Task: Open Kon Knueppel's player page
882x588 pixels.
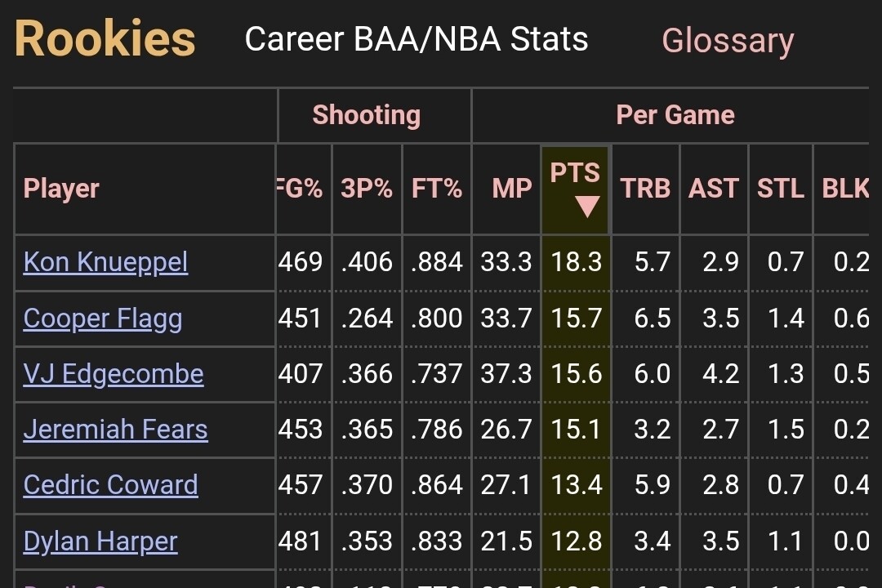Action: click(105, 262)
